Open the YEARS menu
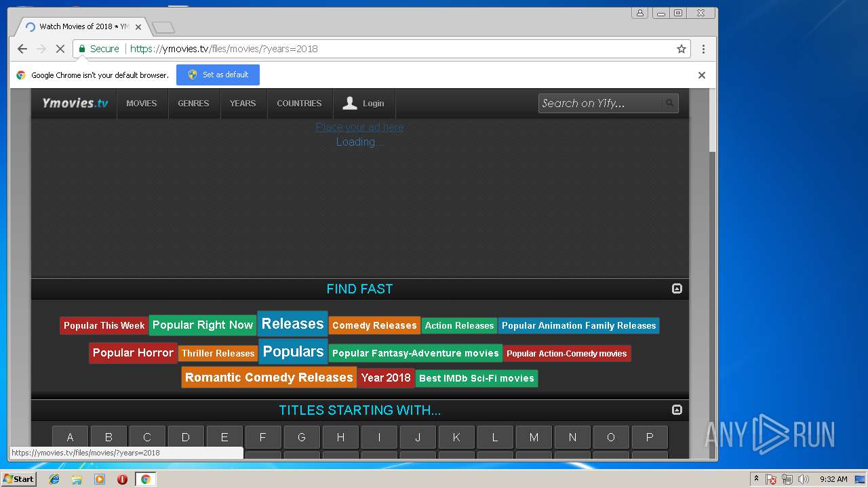 click(x=243, y=104)
